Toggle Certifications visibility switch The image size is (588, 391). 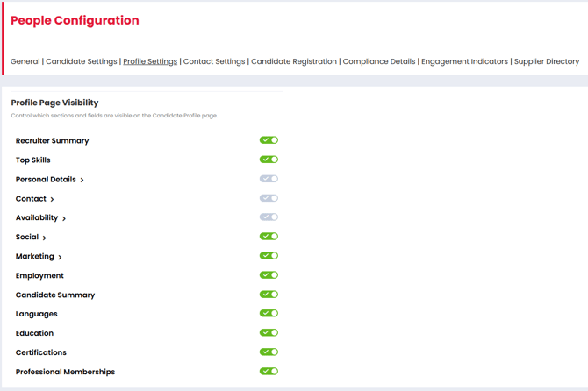[269, 352]
